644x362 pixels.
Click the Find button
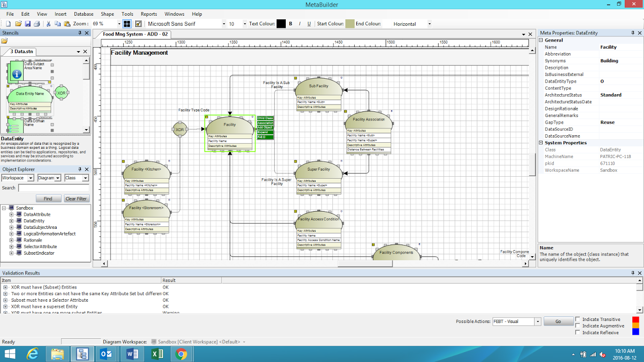pyautogui.click(x=48, y=198)
